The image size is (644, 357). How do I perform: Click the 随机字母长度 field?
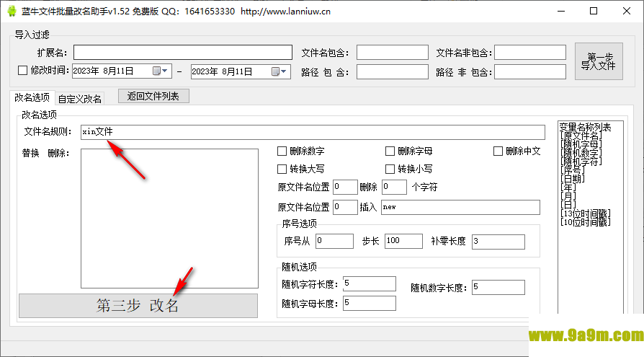(x=370, y=303)
